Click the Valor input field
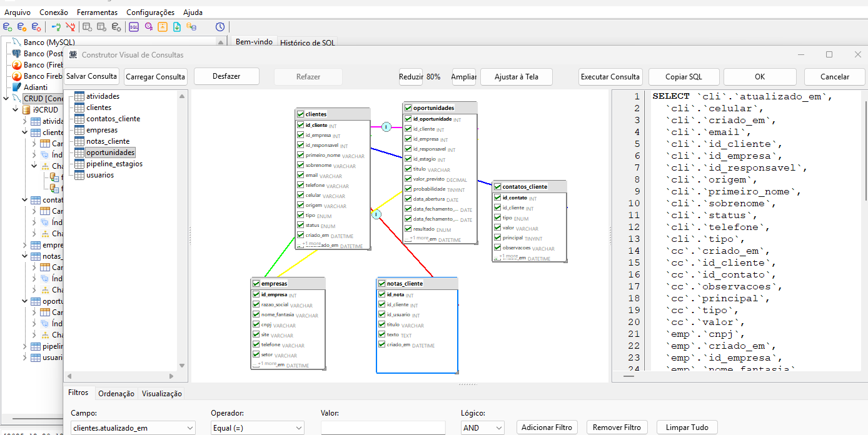The height and width of the screenshot is (435, 868). pyautogui.click(x=383, y=428)
